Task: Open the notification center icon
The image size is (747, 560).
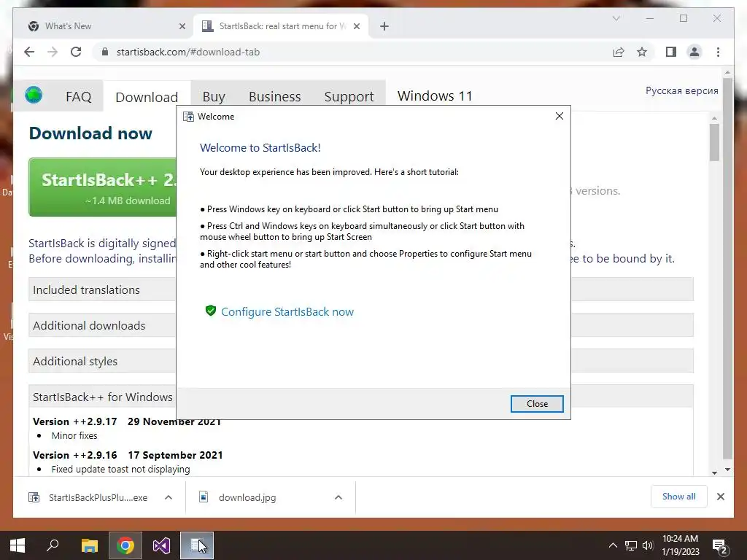Action: (x=719, y=545)
